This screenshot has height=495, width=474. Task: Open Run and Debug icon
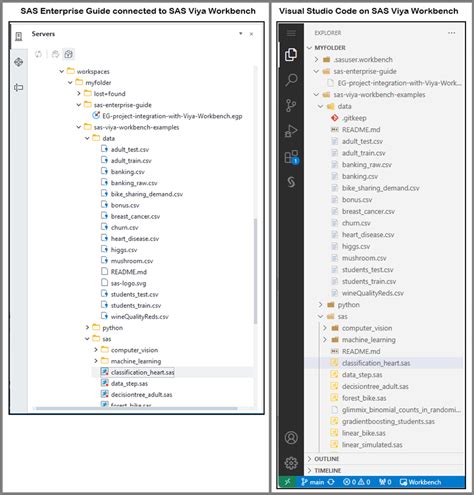291,131
